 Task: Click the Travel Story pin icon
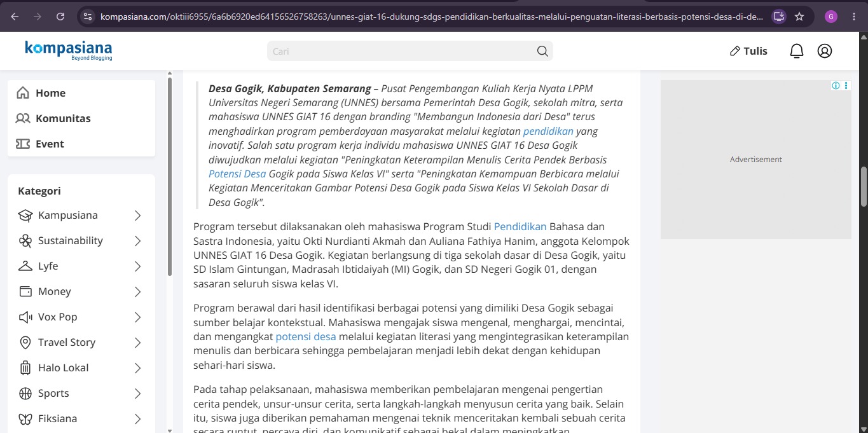click(25, 343)
